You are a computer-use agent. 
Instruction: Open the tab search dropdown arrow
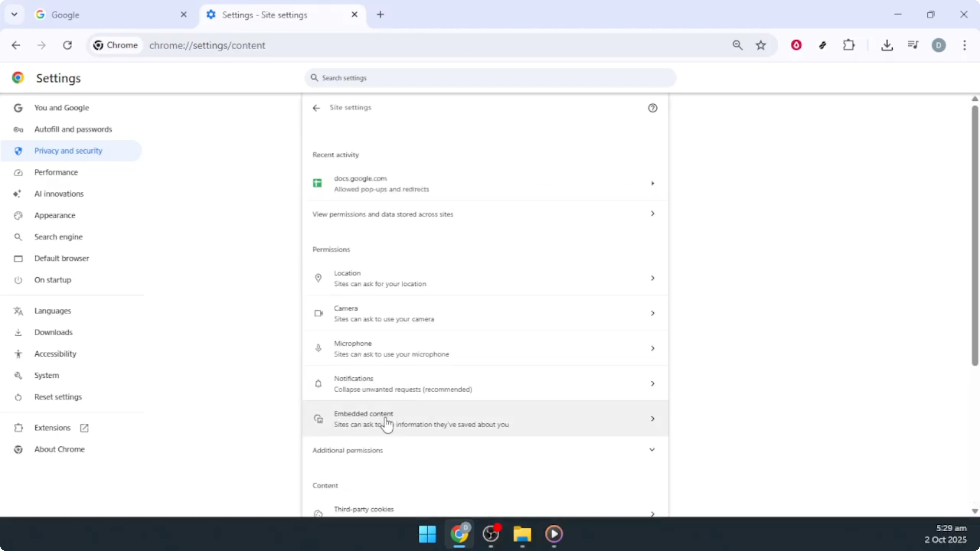point(14,14)
